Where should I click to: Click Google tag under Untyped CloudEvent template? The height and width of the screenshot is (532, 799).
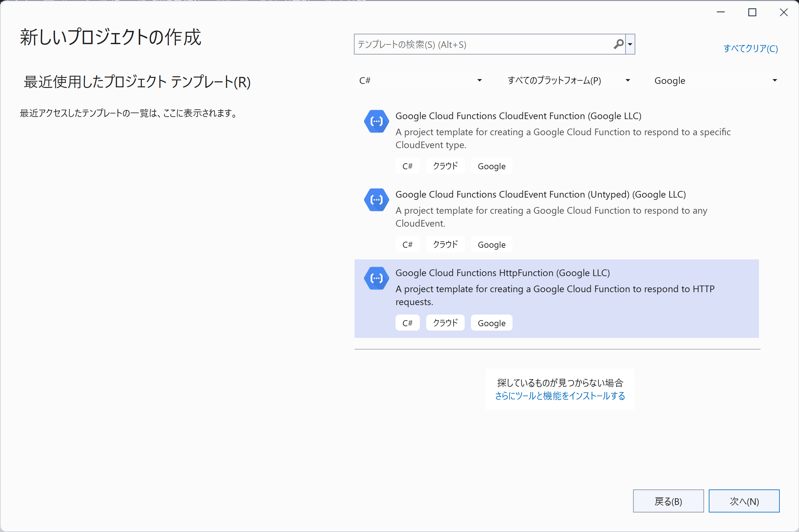click(491, 244)
